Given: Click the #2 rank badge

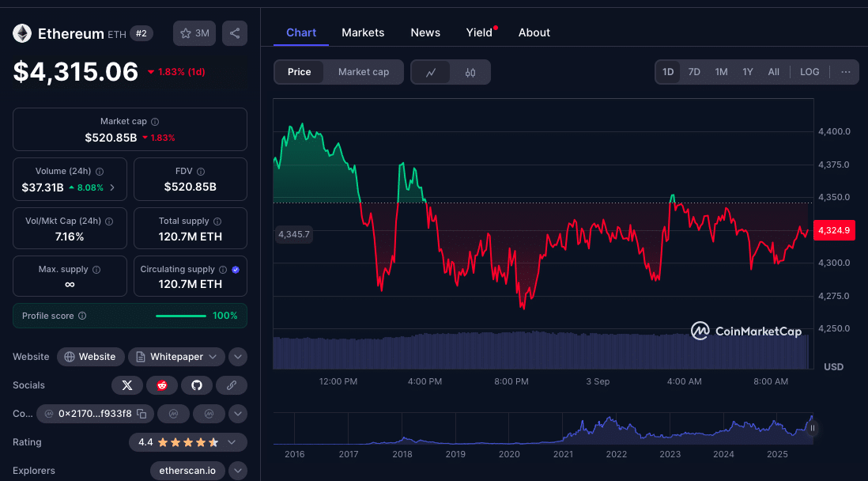Looking at the screenshot, I should pos(142,33).
